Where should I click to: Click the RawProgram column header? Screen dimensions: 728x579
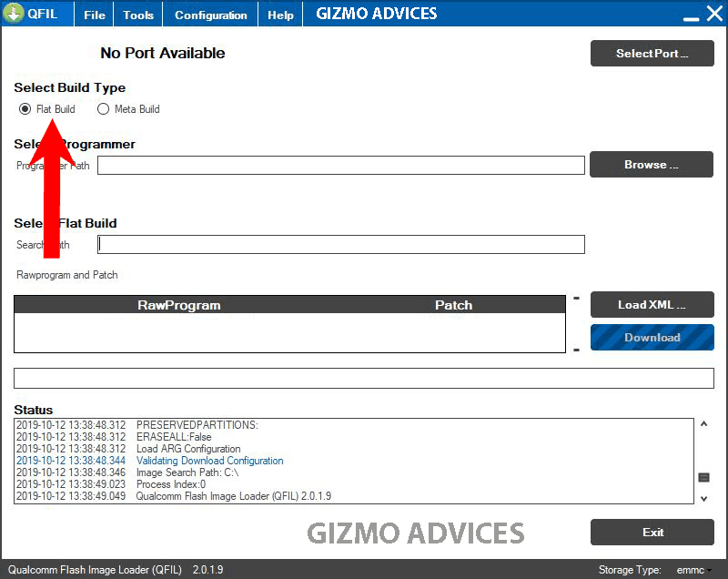178,305
